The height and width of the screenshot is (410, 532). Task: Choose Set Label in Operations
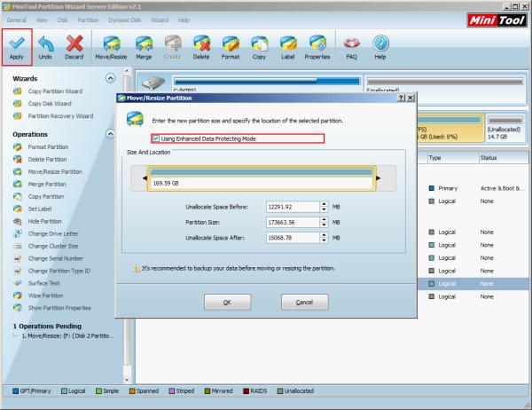(x=40, y=209)
